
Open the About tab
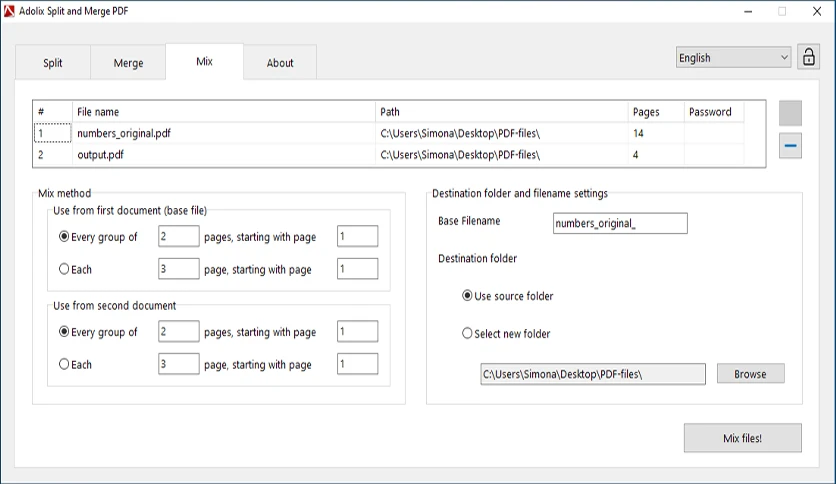coord(280,63)
